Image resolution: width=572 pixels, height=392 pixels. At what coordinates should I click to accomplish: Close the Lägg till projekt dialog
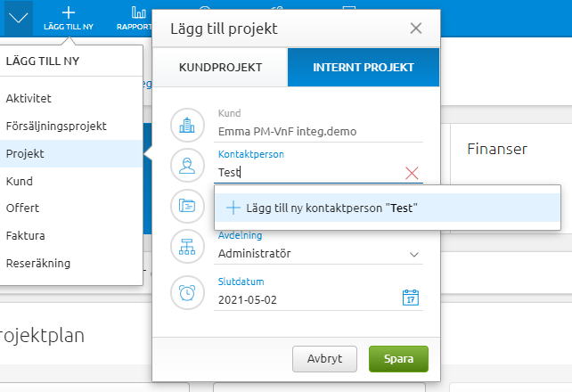[x=415, y=28]
